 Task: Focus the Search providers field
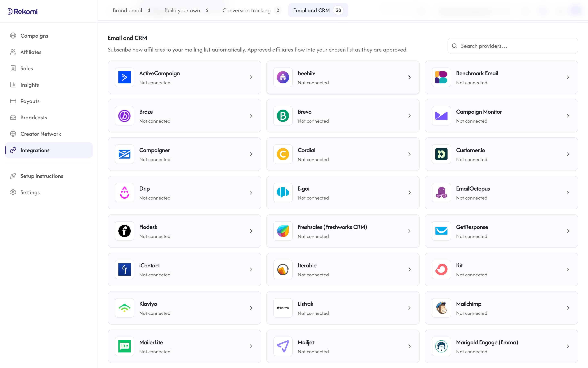coord(513,46)
